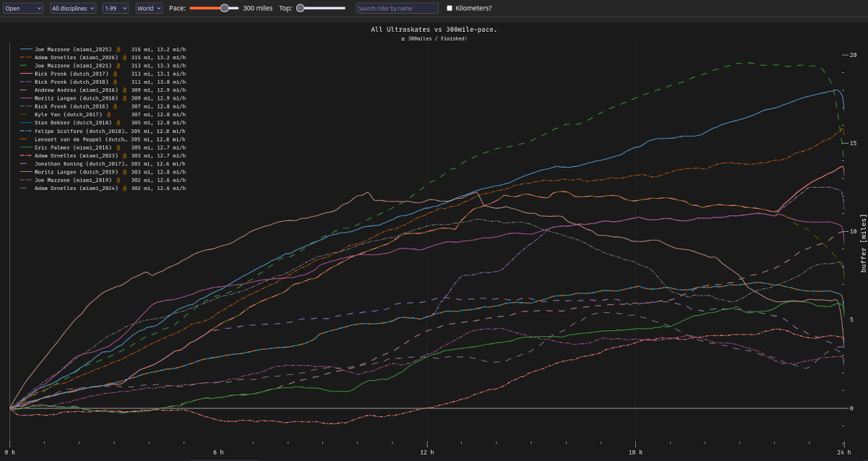The image size is (868, 461).
Task: Click fire icon beside Kyle Yan dutch_2017
Action: pyautogui.click(x=109, y=114)
